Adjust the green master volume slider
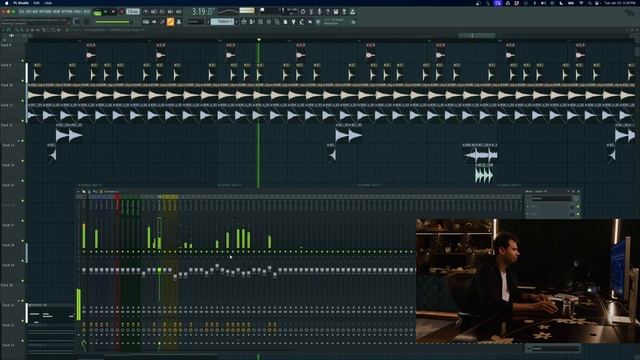Screen dimensions: 640x360 coord(113,22)
